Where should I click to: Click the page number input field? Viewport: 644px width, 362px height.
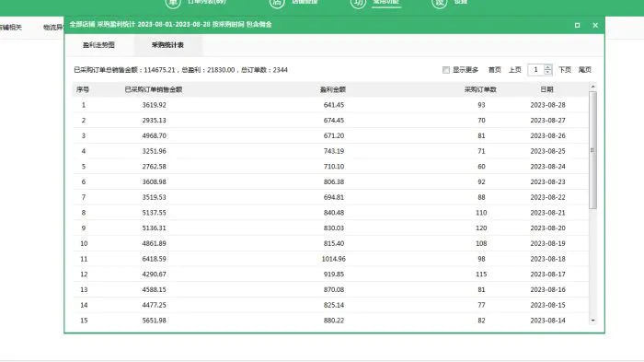pos(535,70)
